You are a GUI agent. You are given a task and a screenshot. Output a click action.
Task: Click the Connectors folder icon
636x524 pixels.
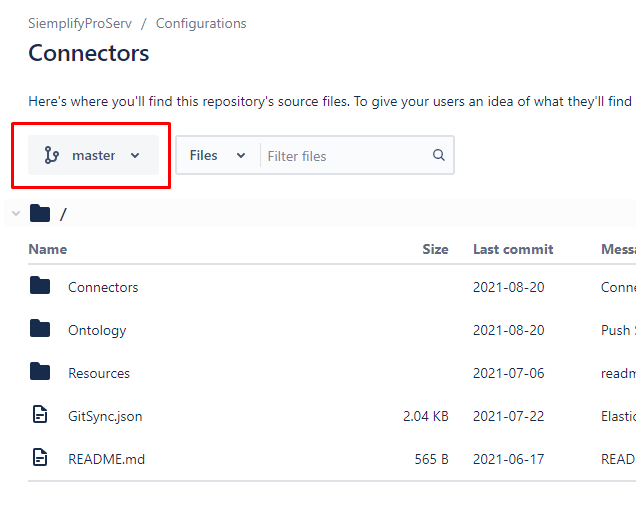point(40,287)
